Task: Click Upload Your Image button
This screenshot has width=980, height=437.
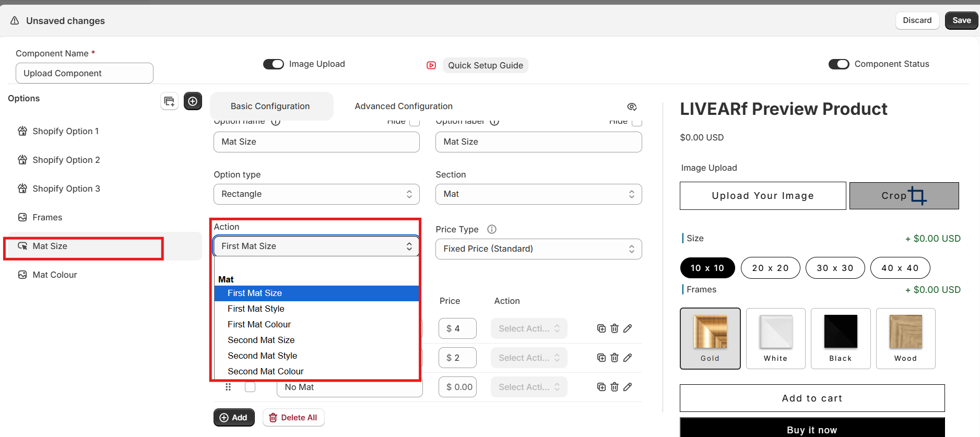Action: click(763, 196)
